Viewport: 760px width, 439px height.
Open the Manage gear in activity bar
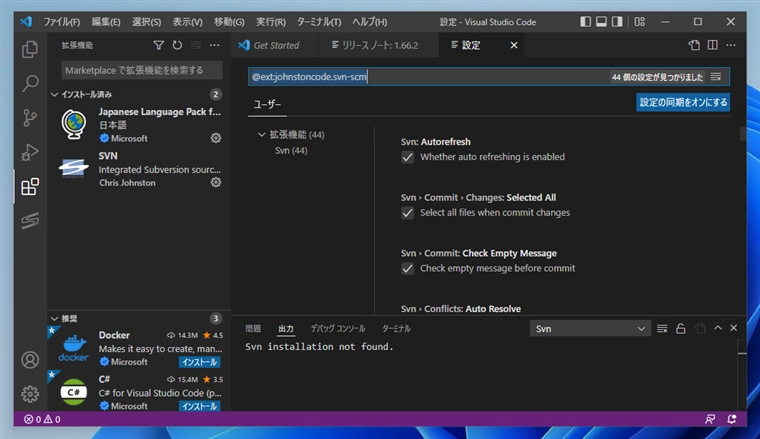point(30,394)
